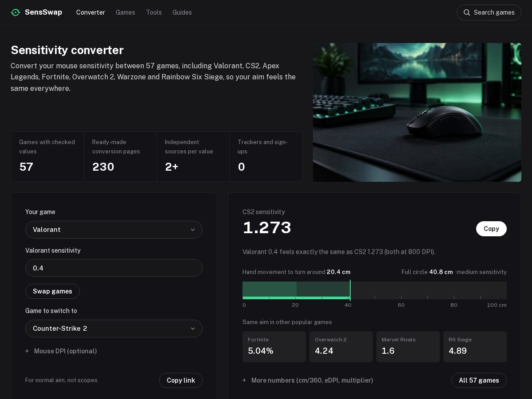Click the Valorant 0.4 equivalence sentence

click(339, 252)
